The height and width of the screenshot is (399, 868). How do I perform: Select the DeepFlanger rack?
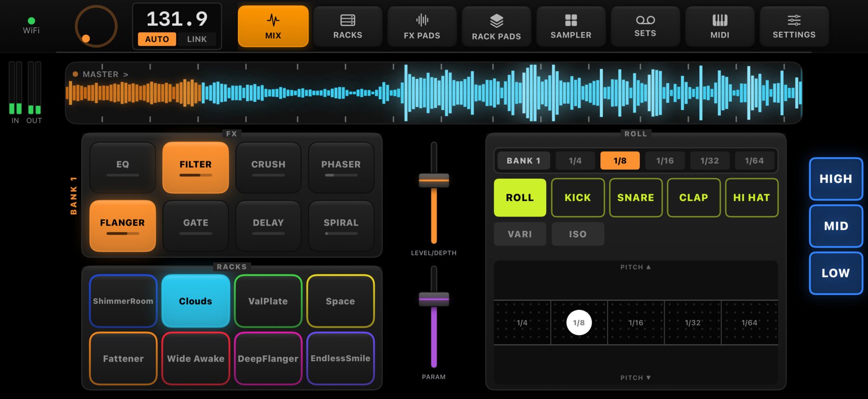point(268,359)
